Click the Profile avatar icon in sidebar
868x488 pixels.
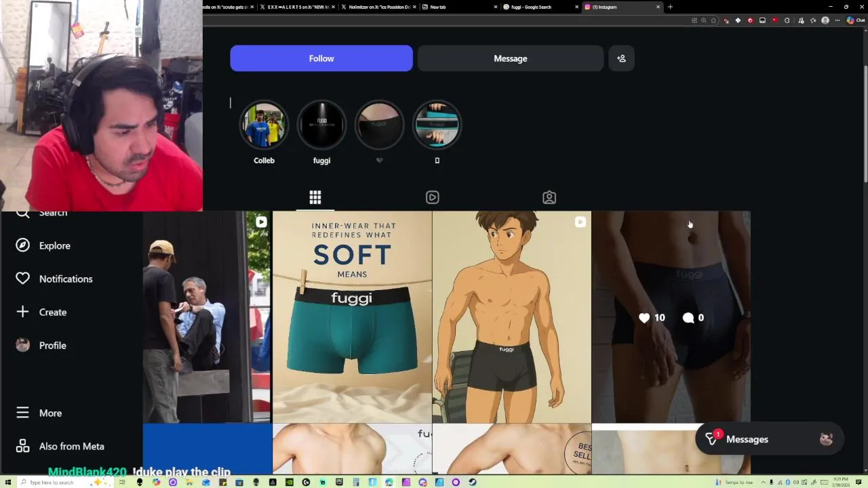tap(23, 345)
